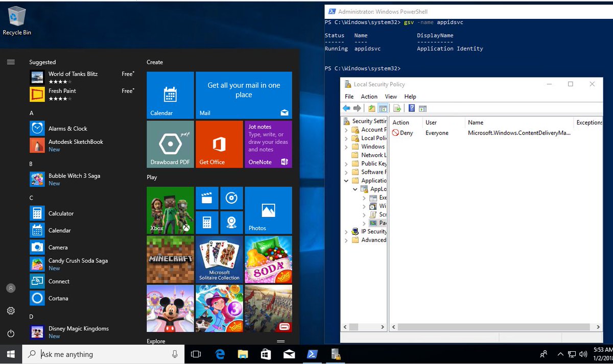Expand the Windows Firewall tree node
The image size is (613, 364).
click(346, 147)
